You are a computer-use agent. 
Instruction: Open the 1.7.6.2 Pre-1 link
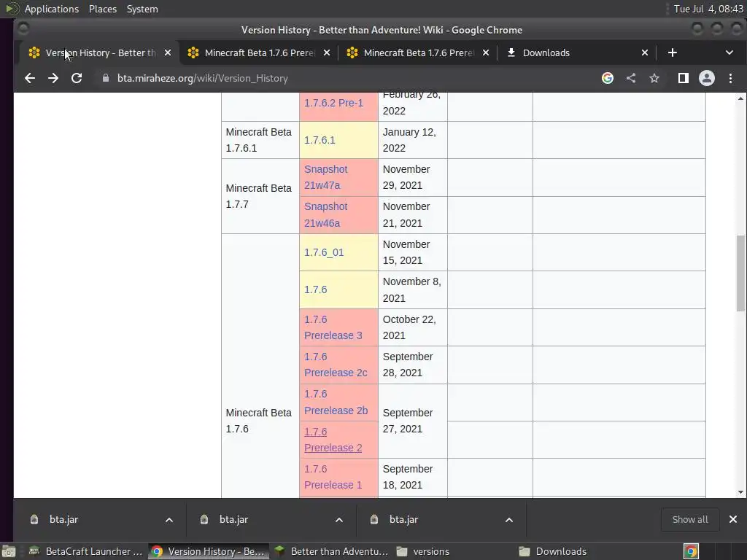(333, 103)
